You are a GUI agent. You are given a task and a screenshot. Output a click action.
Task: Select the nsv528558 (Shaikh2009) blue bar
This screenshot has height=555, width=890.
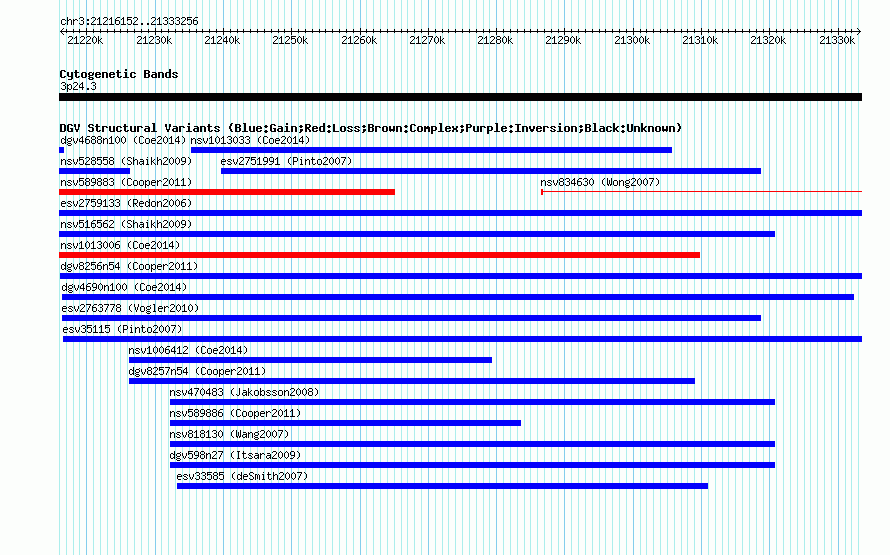(x=94, y=171)
